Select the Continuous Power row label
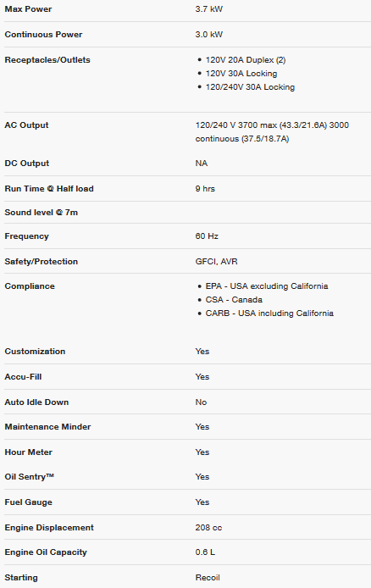This screenshot has height=588, width=371. coord(43,35)
